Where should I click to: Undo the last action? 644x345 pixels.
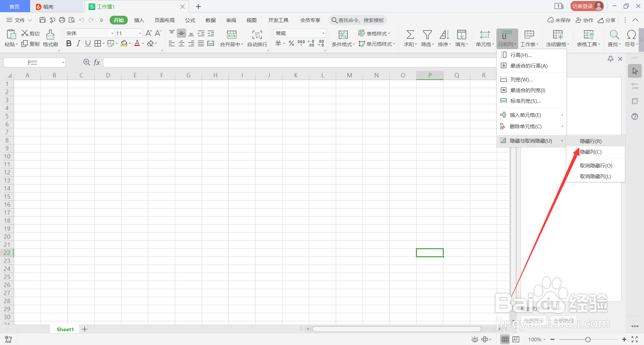[x=82, y=20]
